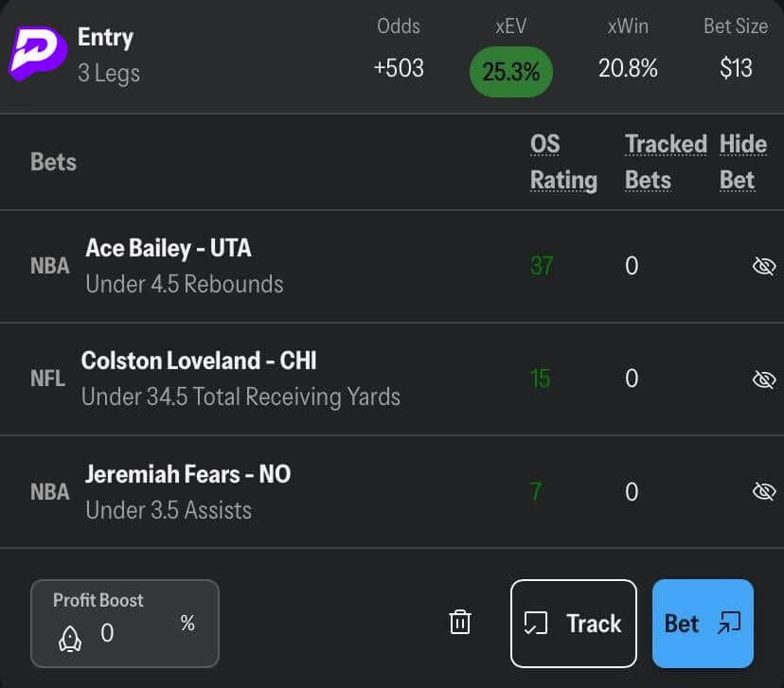
Task: Click the green 25.3% xEV badge
Action: click(511, 71)
